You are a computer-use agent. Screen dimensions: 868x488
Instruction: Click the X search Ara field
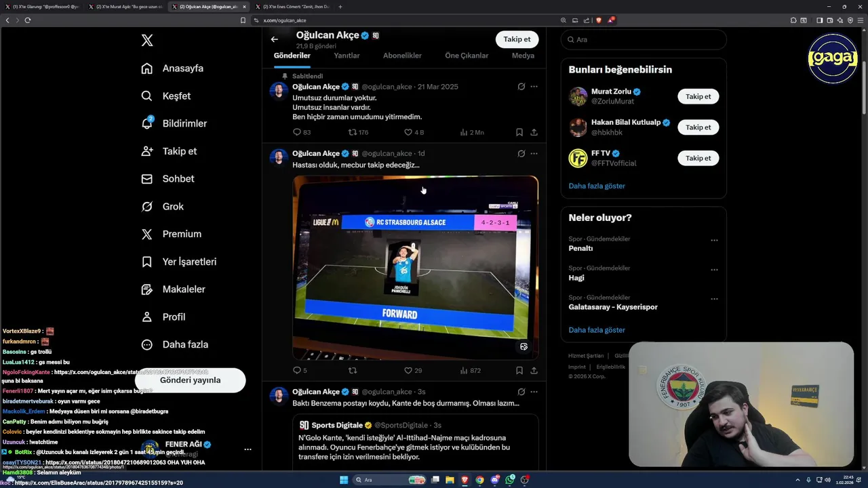[x=644, y=39]
